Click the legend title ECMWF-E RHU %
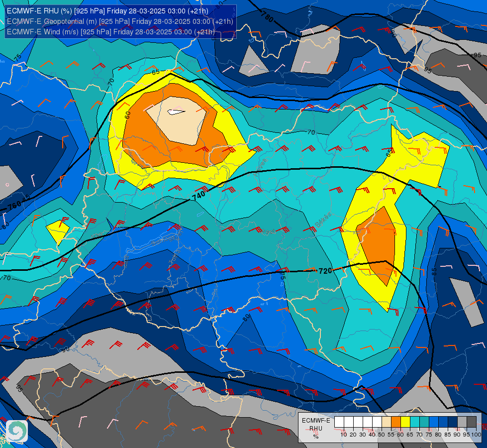The image size is (487, 448). (x=316, y=429)
